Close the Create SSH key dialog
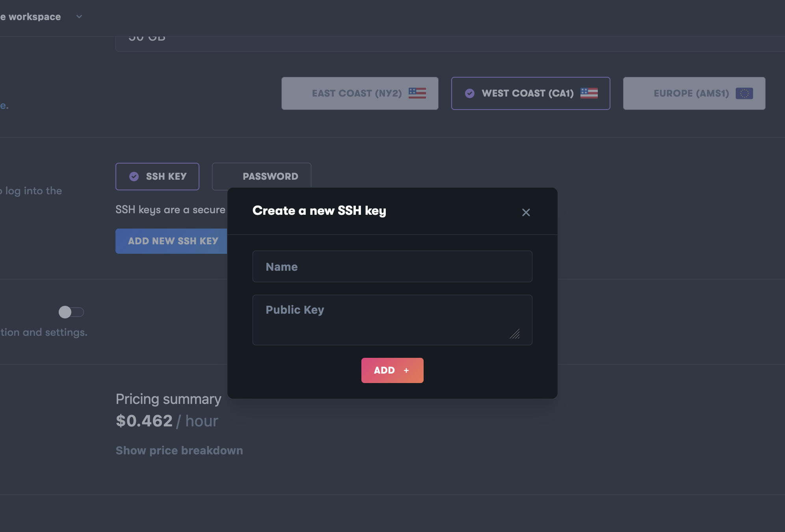Image resolution: width=785 pixels, height=532 pixels. tap(526, 212)
